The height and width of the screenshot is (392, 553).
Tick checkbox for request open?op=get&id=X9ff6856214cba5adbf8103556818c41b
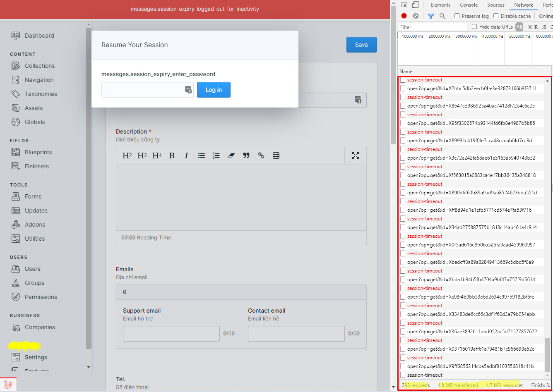point(403,366)
